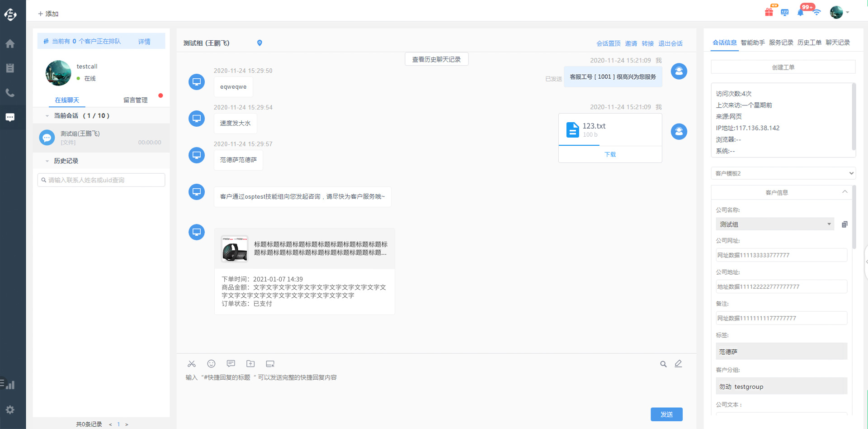868x429 pixels.
Task: Click the search magnifier icon in chat toolbar
Action: [663, 364]
